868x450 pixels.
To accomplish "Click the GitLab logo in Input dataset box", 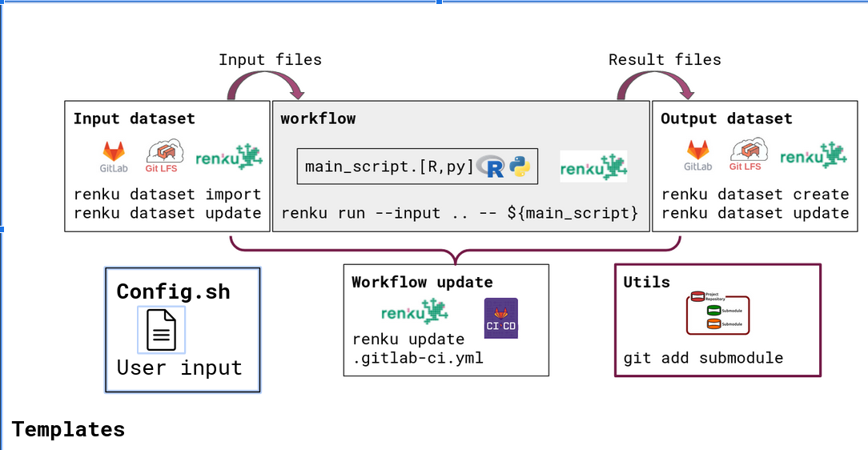I will [114, 157].
